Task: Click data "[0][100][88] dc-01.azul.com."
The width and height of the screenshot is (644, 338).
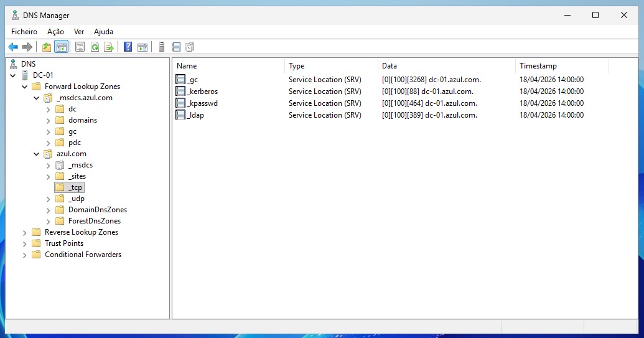Action: coord(427,91)
